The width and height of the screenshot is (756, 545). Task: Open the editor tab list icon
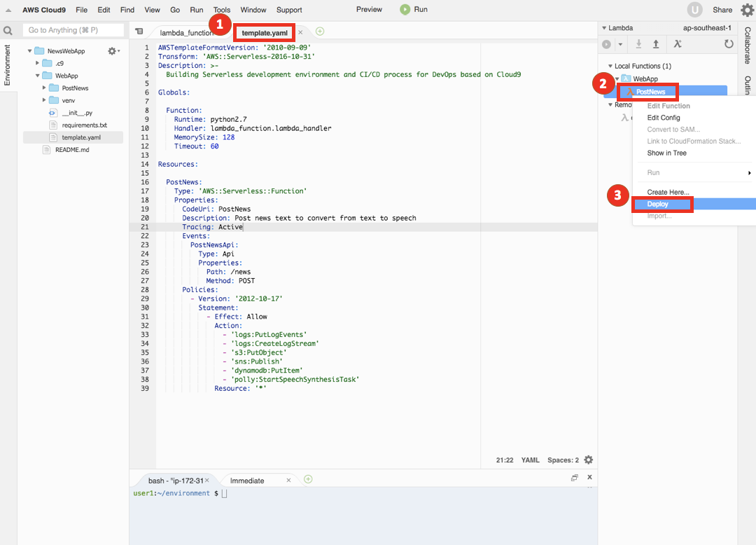[139, 32]
